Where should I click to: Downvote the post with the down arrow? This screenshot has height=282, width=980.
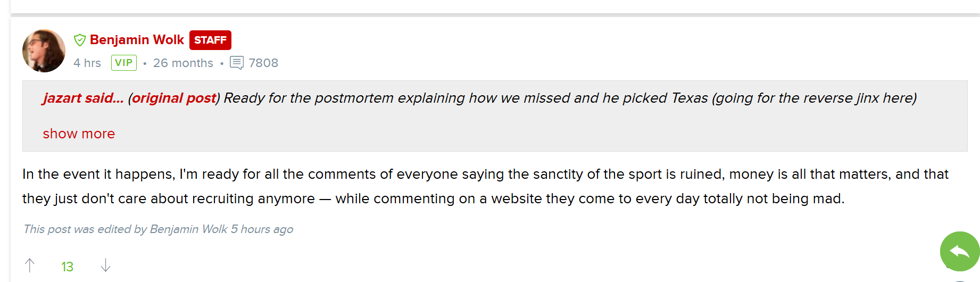[x=105, y=265]
